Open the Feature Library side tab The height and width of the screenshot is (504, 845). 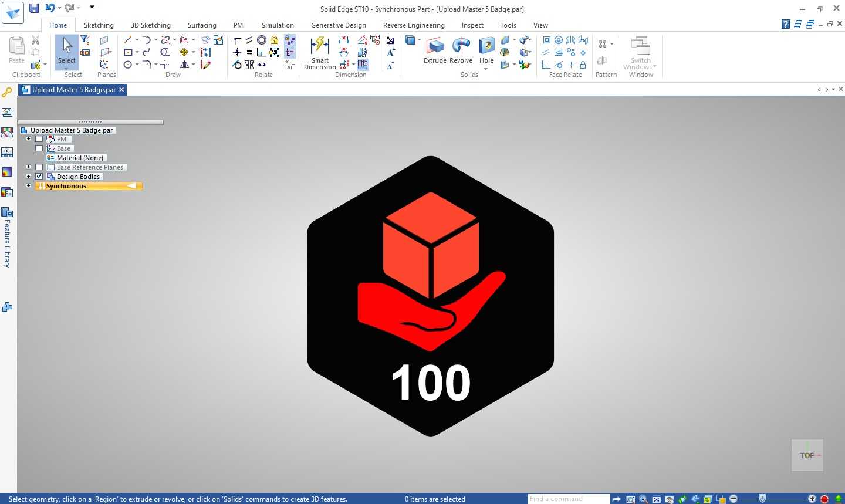point(7,237)
